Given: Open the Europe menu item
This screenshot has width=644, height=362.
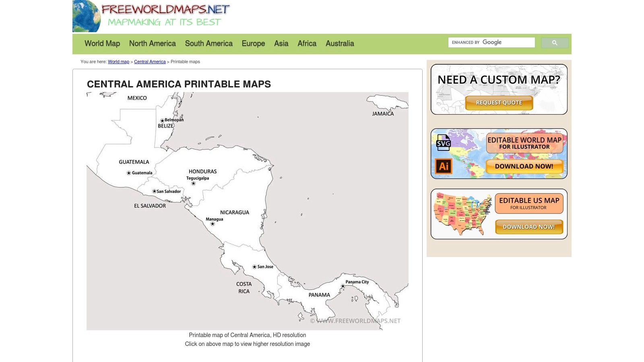Looking at the screenshot, I should (x=253, y=43).
